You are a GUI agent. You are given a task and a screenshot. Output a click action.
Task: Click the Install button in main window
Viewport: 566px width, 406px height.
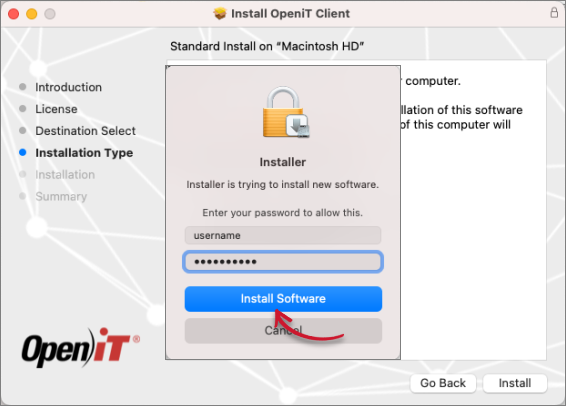click(x=515, y=383)
